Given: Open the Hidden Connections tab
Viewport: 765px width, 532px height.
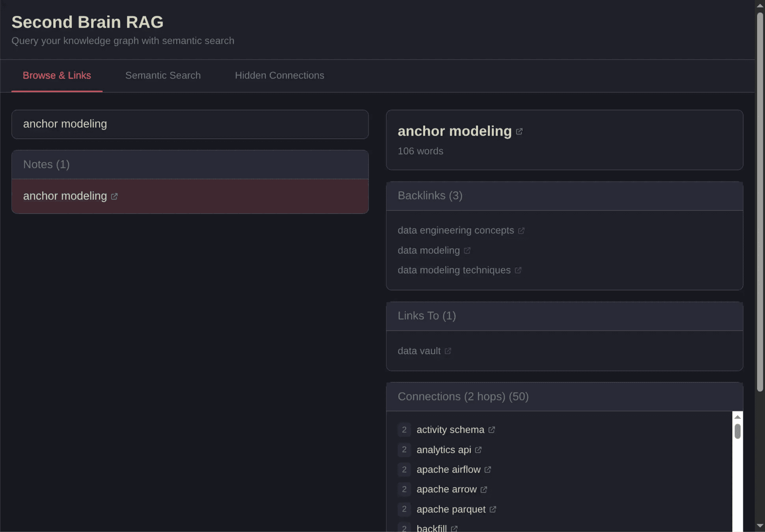Looking at the screenshot, I should pos(279,75).
